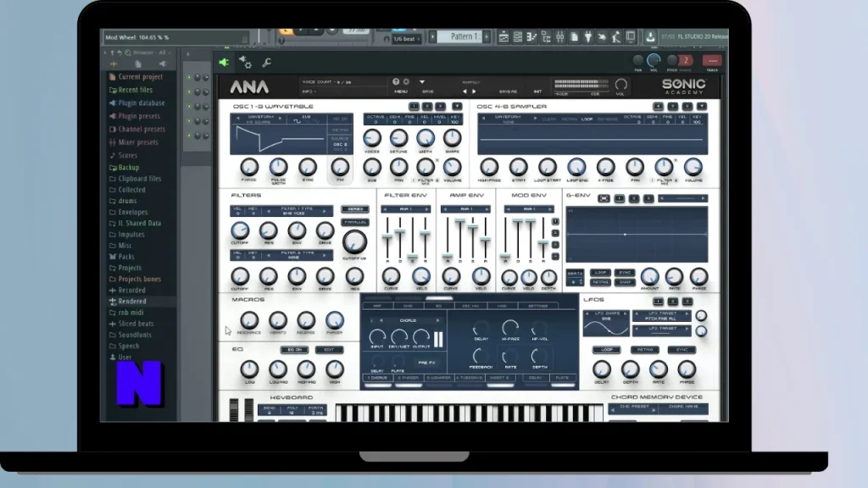Select G-ENV number 3 button
This screenshot has width=868, height=488.
click(x=648, y=198)
